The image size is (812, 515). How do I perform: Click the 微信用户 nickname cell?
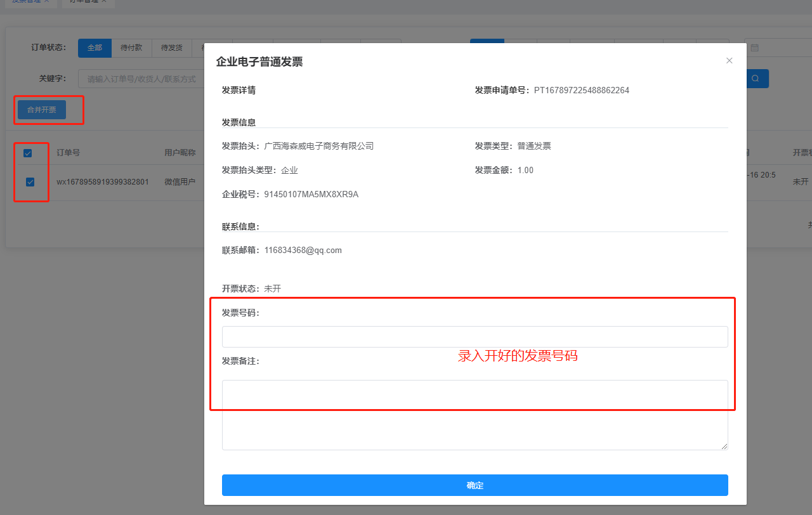[180, 182]
